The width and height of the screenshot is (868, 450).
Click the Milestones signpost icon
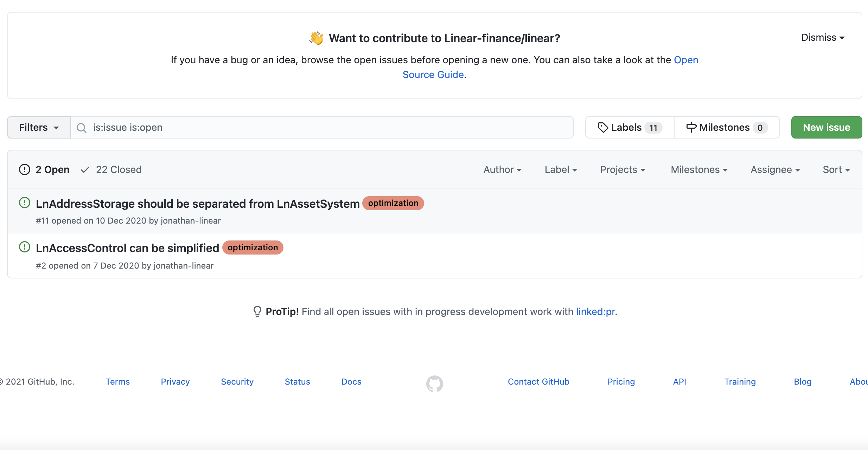click(x=691, y=128)
